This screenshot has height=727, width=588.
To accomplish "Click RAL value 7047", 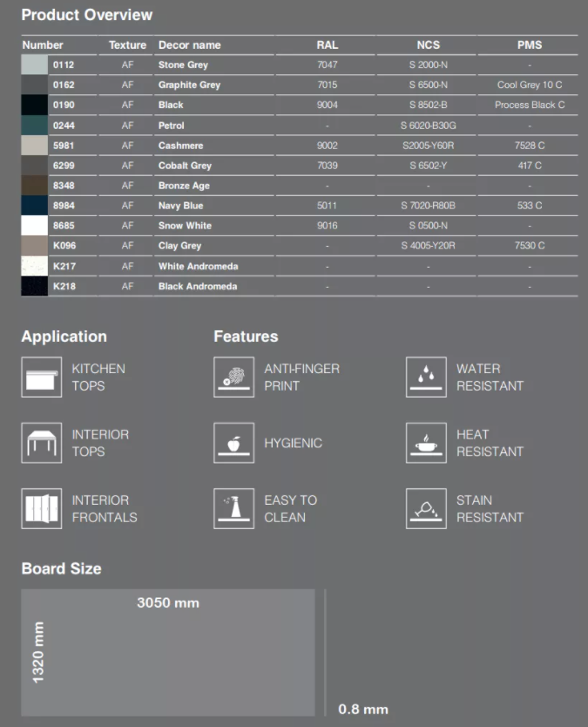I will pos(328,65).
